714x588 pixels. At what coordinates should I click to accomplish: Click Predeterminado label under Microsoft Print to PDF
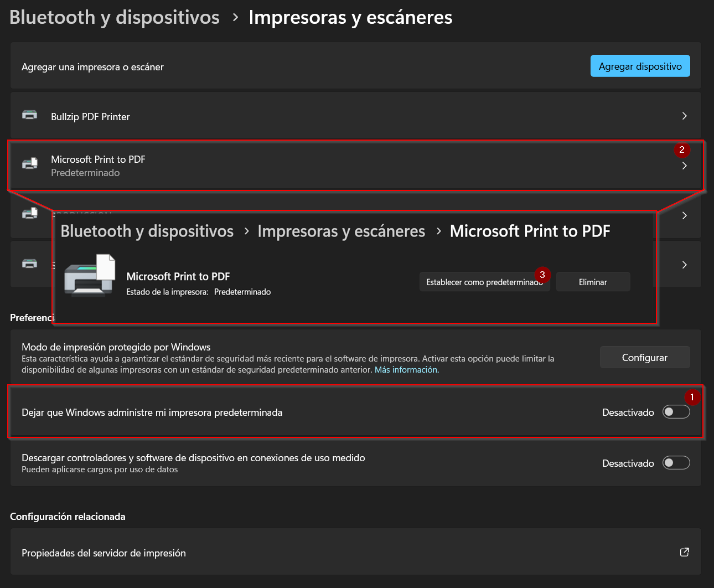coord(85,173)
